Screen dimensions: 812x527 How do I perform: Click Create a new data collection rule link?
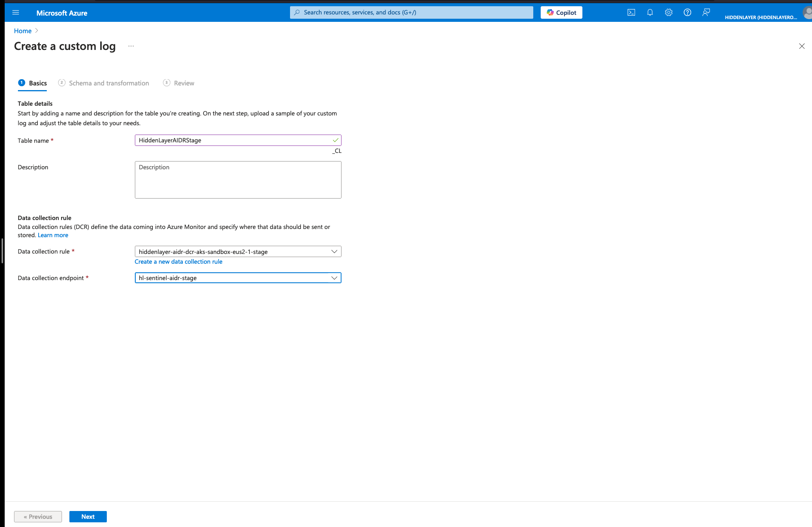(x=179, y=262)
